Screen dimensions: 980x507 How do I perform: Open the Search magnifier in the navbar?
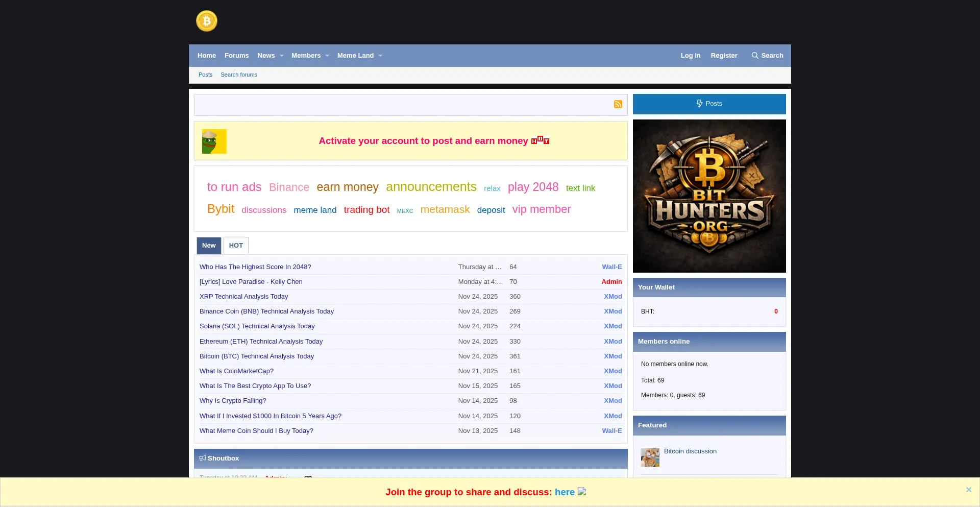754,55
